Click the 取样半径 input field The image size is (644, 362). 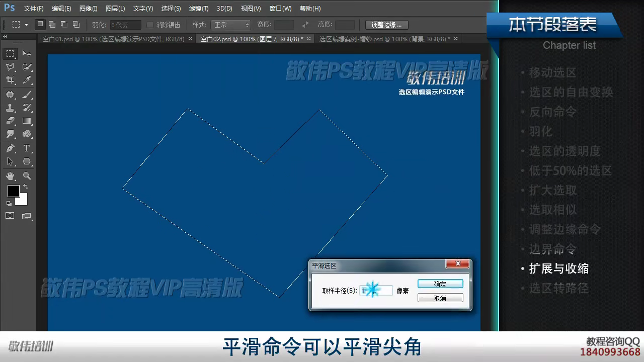[376, 291]
